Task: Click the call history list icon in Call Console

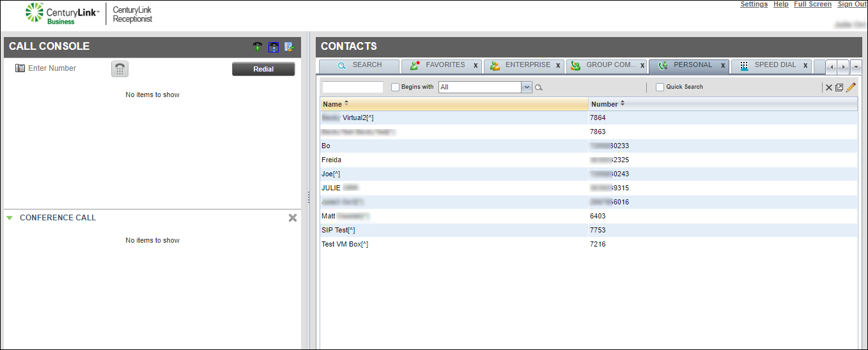Action: click(289, 47)
